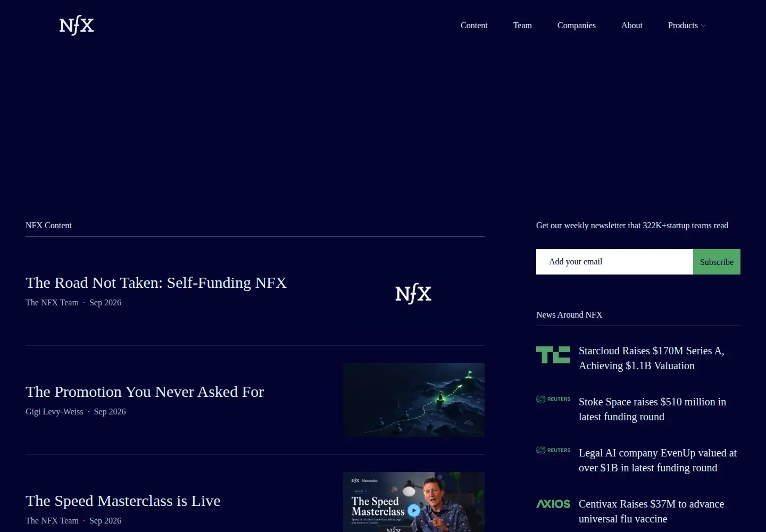Image resolution: width=766 pixels, height=532 pixels.
Task: Open the About page
Action: 632,26
